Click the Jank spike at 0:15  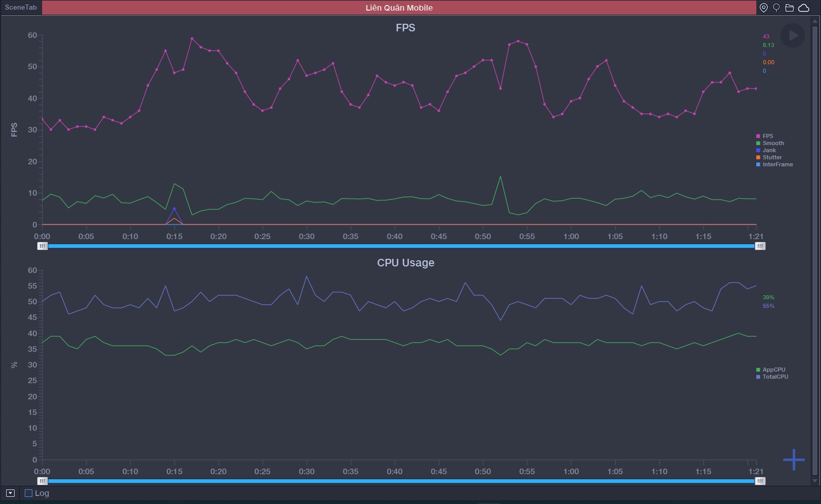(x=174, y=209)
